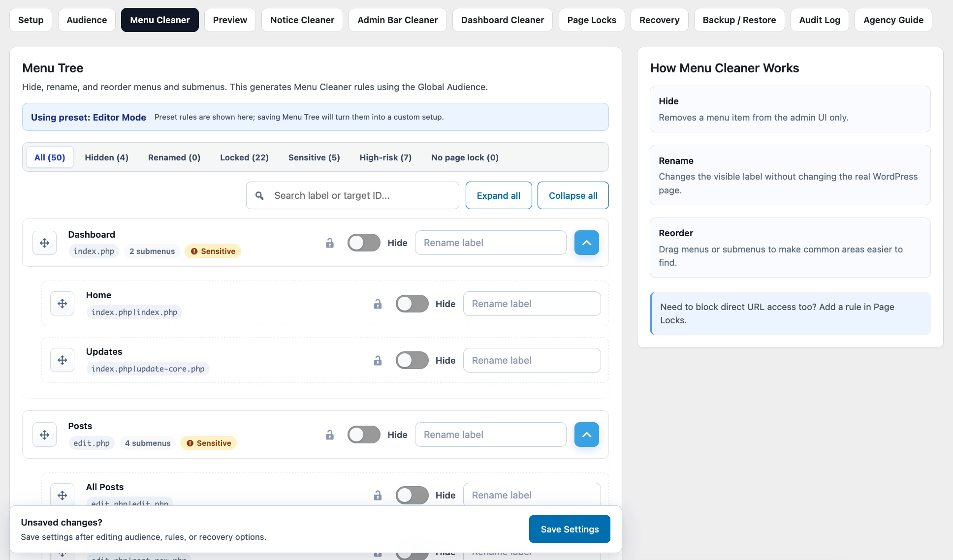
Task: Show High-risk (7) filter
Action: click(x=385, y=157)
